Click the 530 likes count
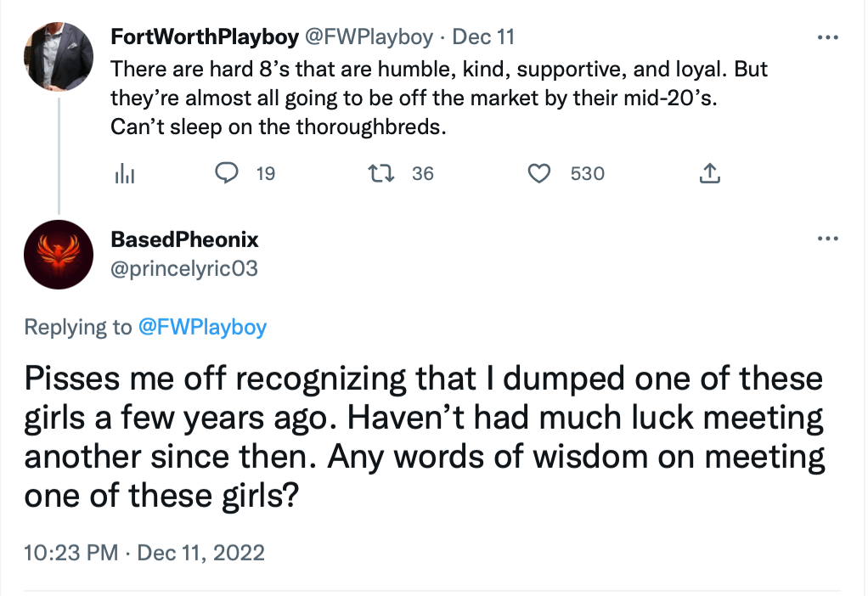 587,174
